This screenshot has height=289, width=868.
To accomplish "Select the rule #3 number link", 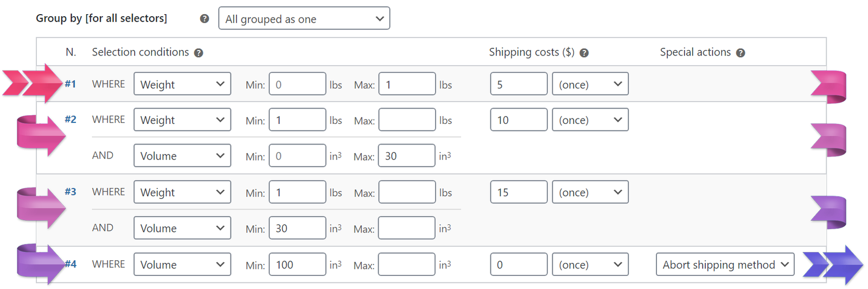I will (x=71, y=192).
